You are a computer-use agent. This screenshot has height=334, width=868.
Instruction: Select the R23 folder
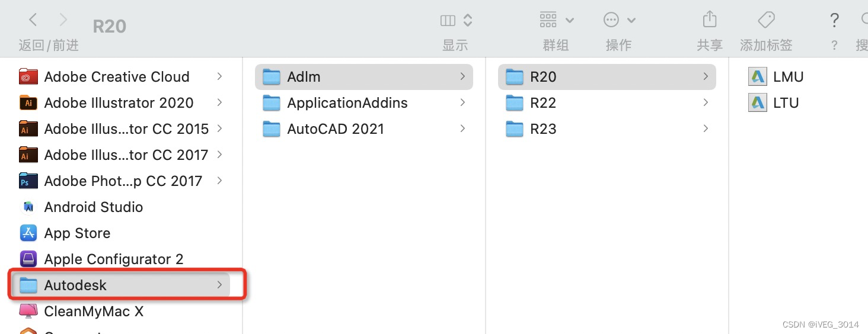pyautogui.click(x=542, y=129)
